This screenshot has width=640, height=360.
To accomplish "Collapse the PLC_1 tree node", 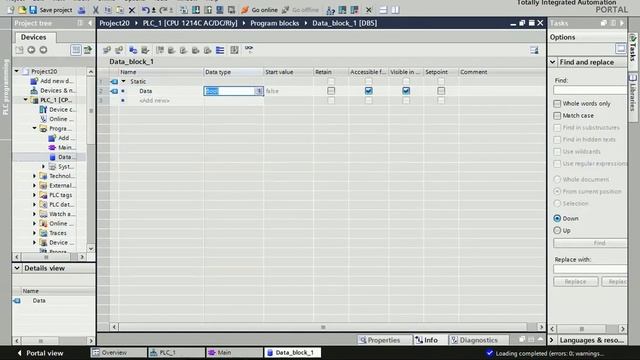I will point(26,100).
